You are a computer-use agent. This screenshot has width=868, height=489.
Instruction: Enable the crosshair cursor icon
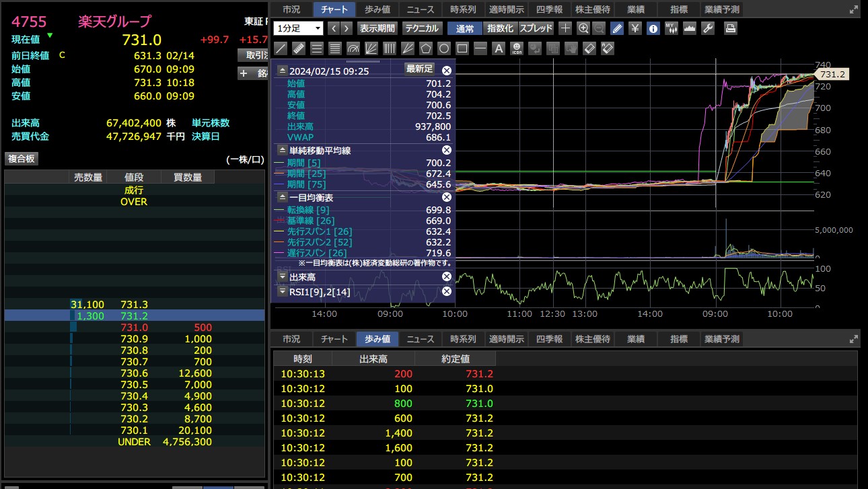(565, 28)
